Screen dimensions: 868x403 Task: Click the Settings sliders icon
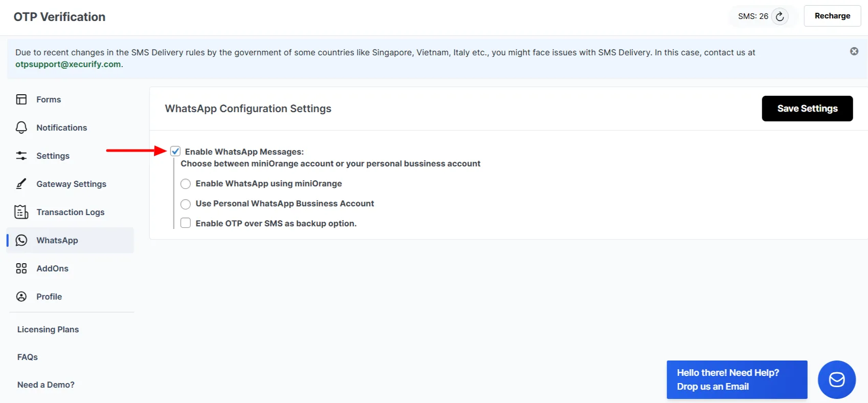pyautogui.click(x=21, y=156)
